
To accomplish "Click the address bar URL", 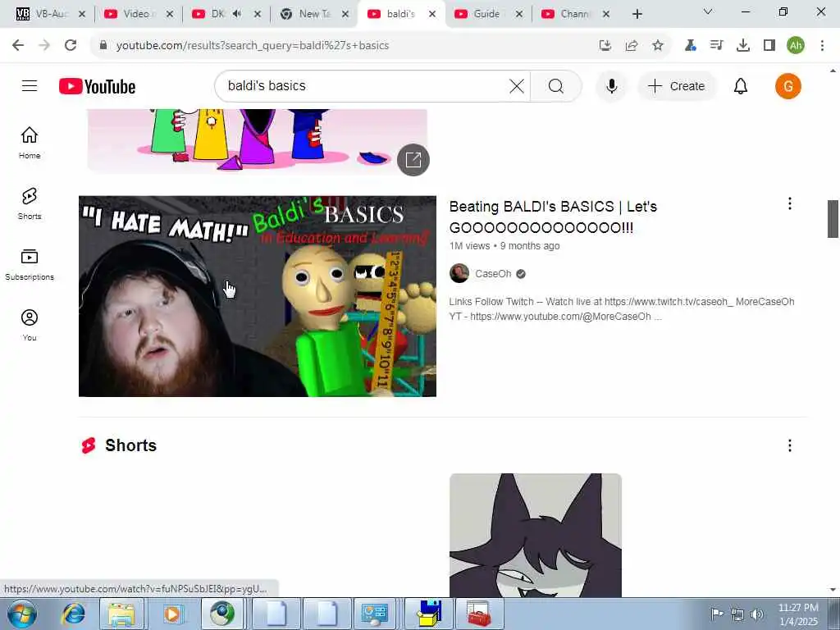I will click(x=253, y=46).
